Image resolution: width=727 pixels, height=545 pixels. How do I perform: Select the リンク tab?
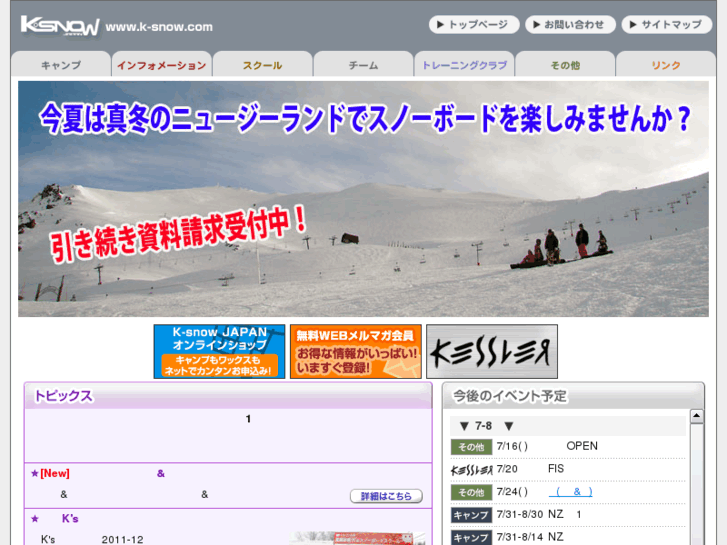pyautogui.click(x=666, y=65)
